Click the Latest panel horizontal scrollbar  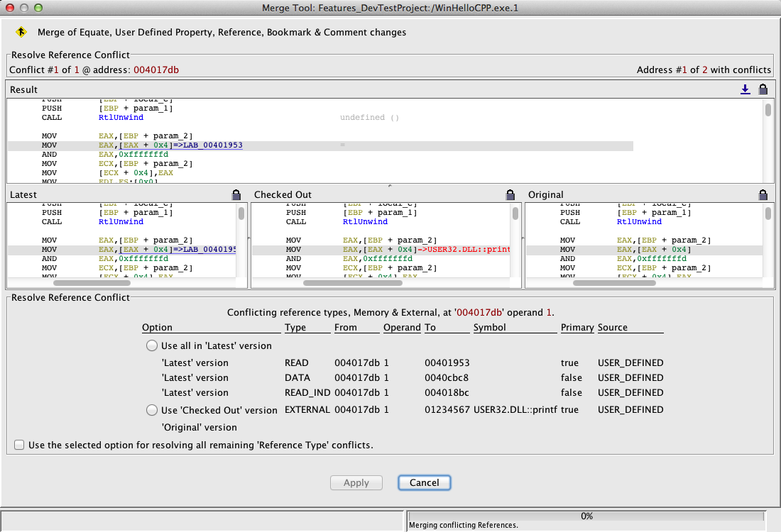pyautogui.click(x=92, y=283)
